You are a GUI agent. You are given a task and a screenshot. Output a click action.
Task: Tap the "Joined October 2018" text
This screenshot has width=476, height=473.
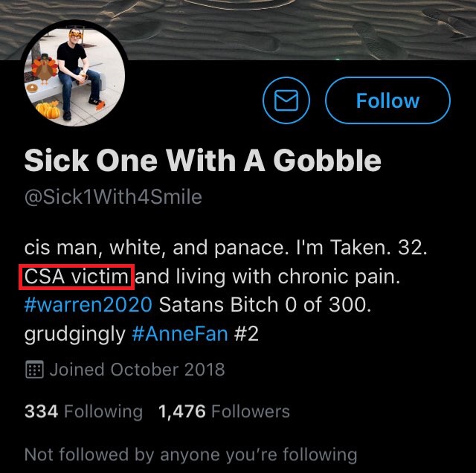(137, 370)
